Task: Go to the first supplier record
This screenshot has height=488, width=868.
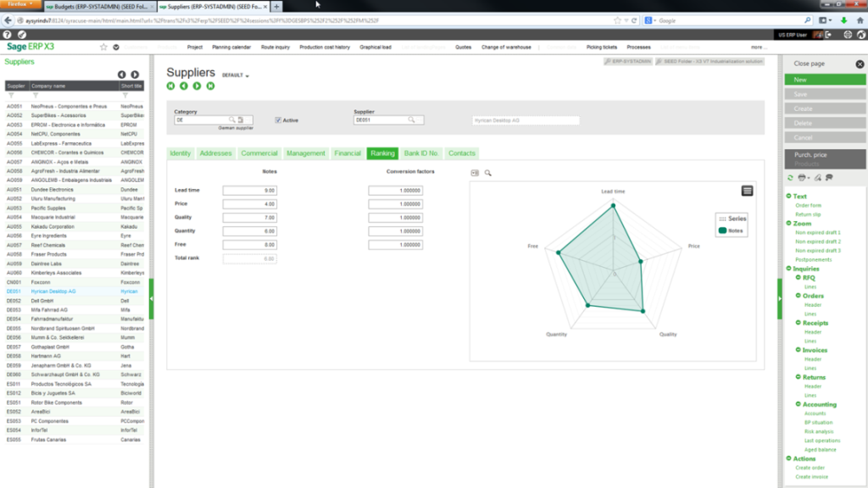Action: [170, 86]
